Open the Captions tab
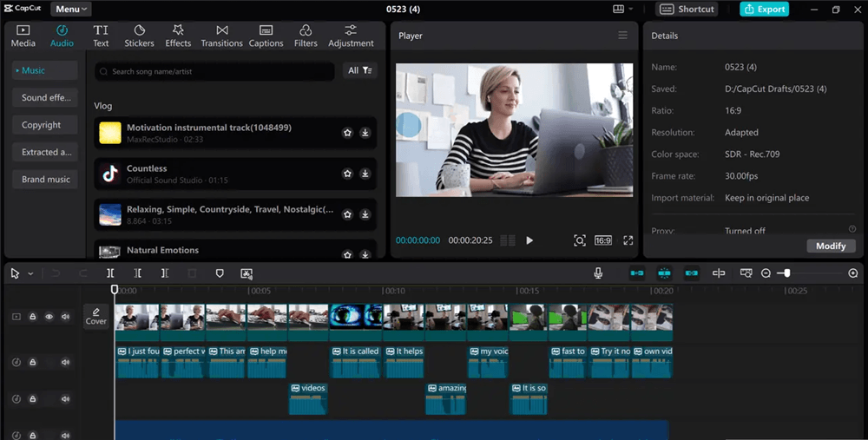 266,36
